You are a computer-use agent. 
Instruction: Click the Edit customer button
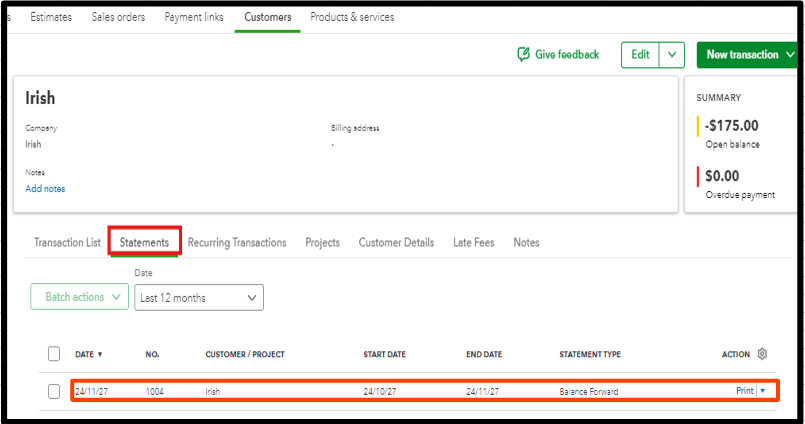pyautogui.click(x=640, y=55)
